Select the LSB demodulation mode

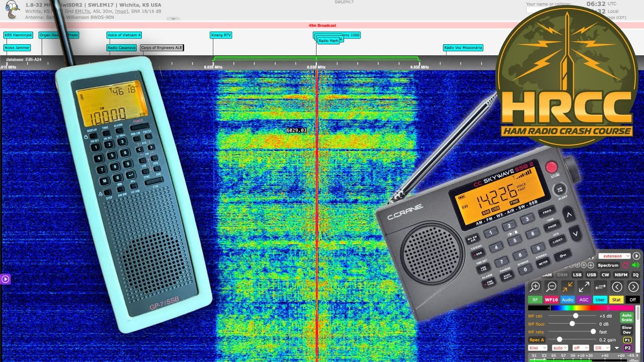[577, 275]
